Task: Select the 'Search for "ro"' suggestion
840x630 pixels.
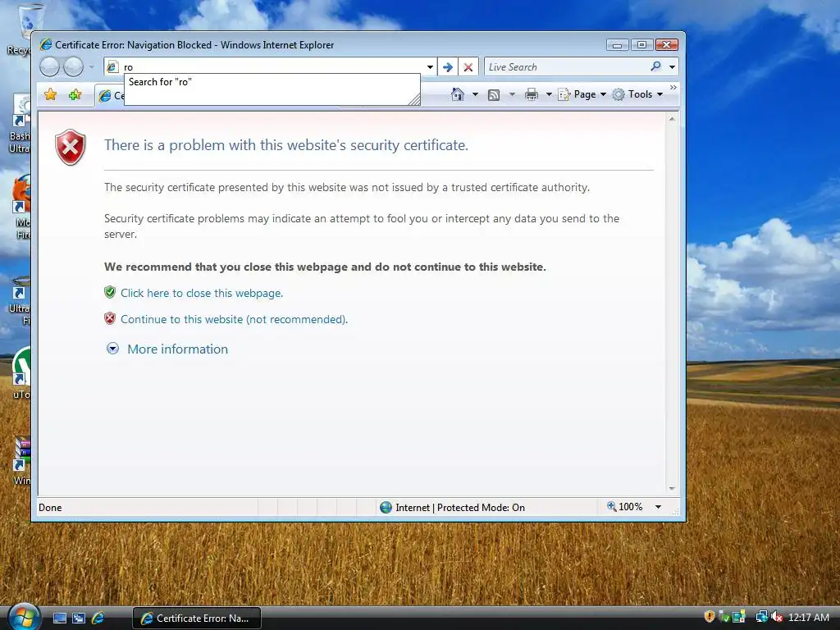Action: [x=272, y=82]
